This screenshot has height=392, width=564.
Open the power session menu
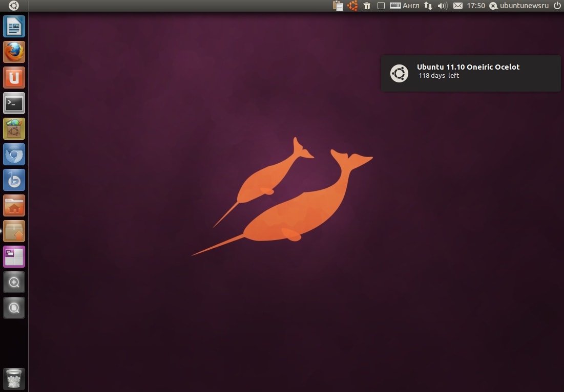click(557, 6)
